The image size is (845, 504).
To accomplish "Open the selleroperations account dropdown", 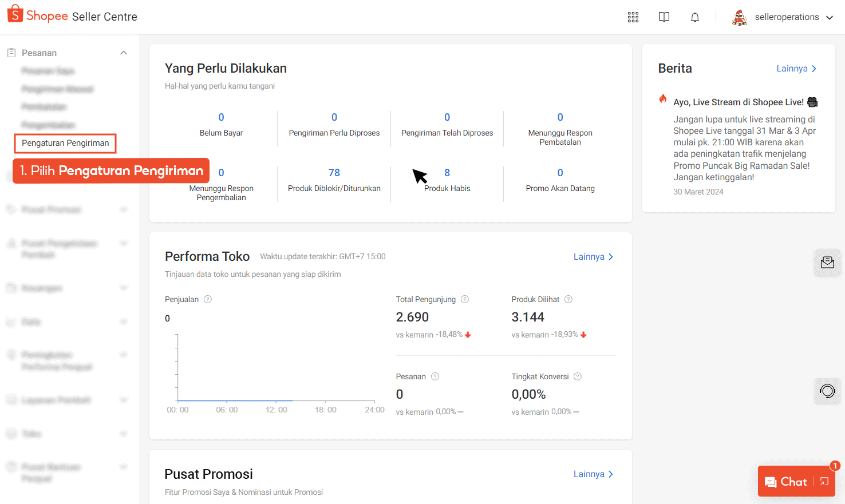I will coord(783,17).
